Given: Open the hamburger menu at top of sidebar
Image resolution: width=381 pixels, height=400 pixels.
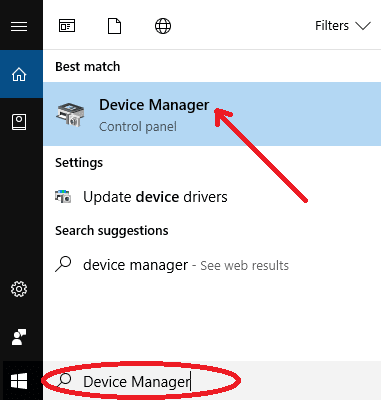Looking at the screenshot, I should point(19,26).
